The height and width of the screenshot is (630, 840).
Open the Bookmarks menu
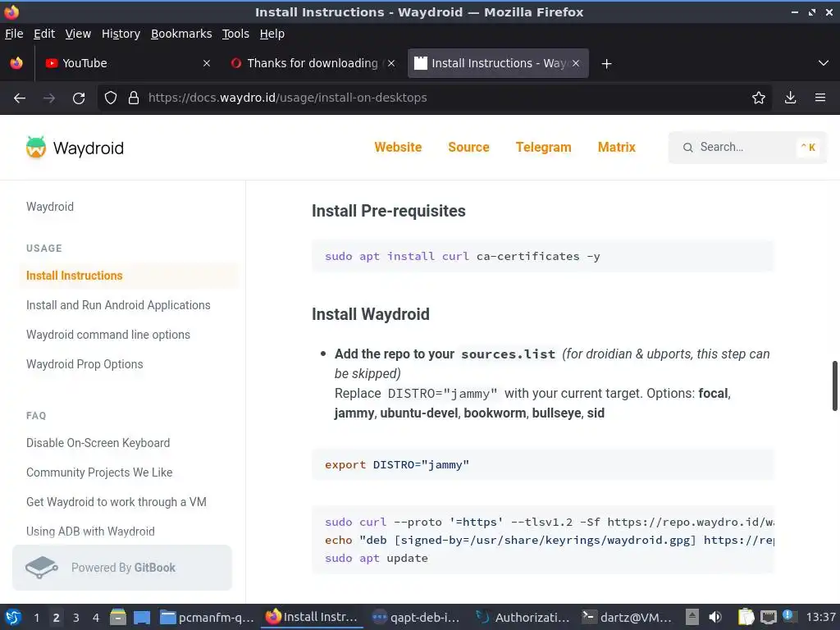(x=181, y=34)
